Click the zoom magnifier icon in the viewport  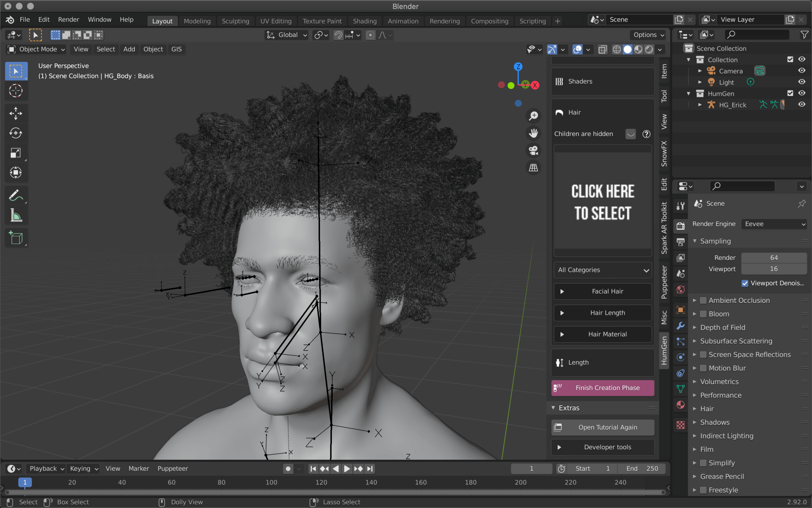pos(533,116)
